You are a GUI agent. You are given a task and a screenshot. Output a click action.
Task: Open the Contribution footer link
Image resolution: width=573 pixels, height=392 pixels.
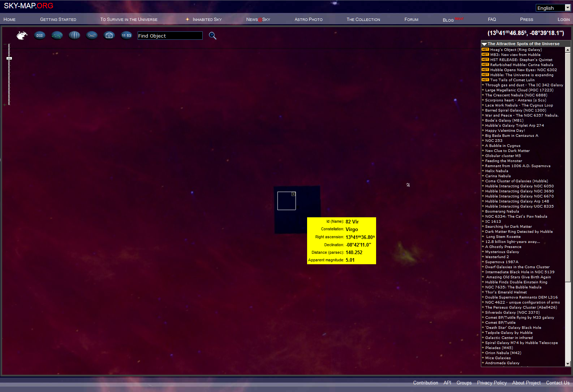426,383
